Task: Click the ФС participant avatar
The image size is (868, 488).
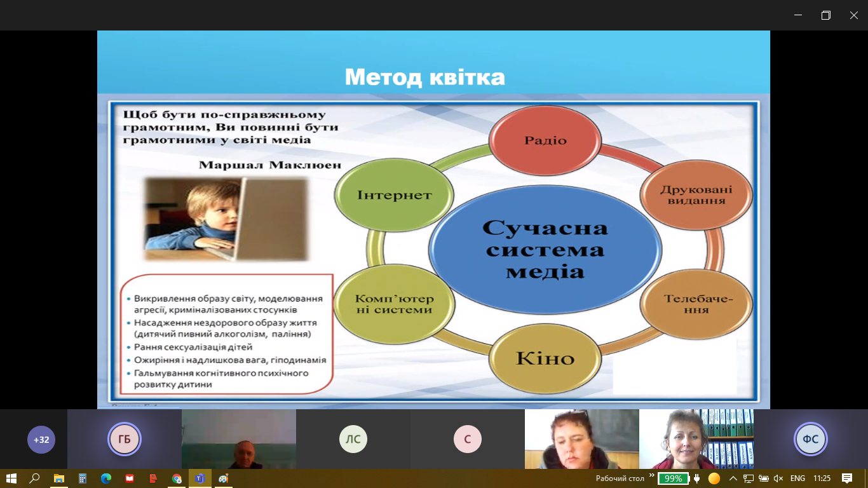Action: pos(810,440)
